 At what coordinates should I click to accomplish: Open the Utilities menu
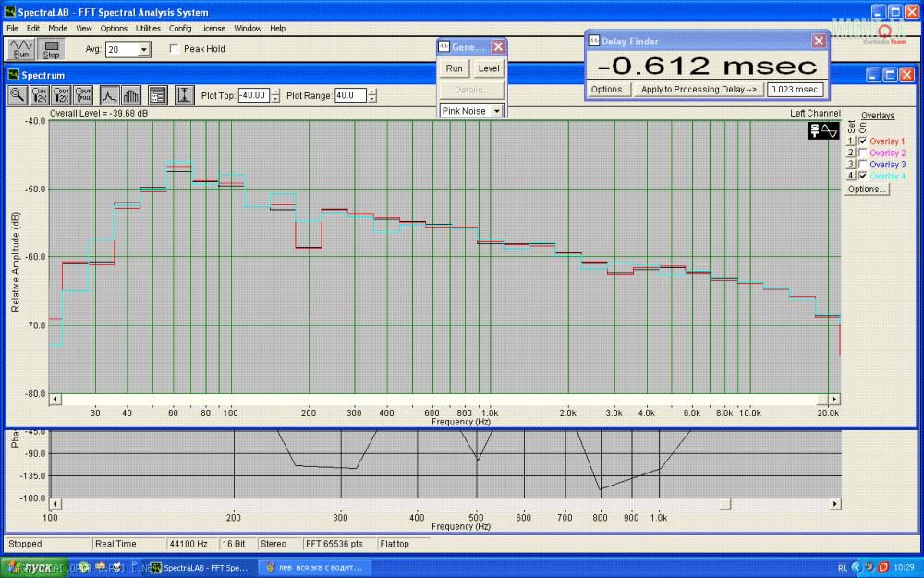pyautogui.click(x=148, y=29)
